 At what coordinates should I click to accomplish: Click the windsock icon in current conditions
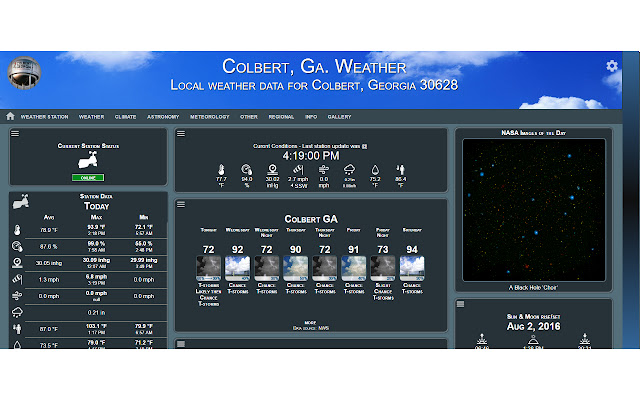click(298, 169)
